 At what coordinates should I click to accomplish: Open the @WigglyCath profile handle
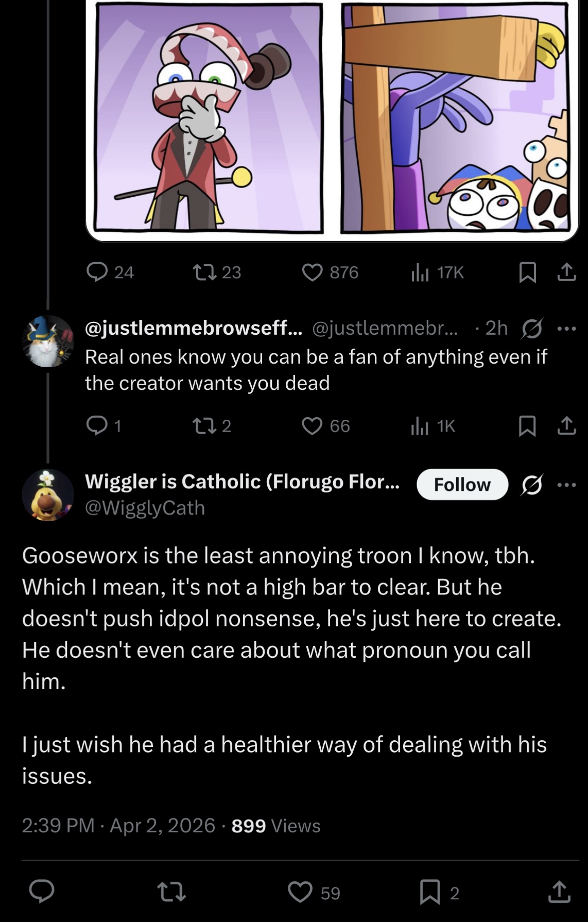click(145, 508)
